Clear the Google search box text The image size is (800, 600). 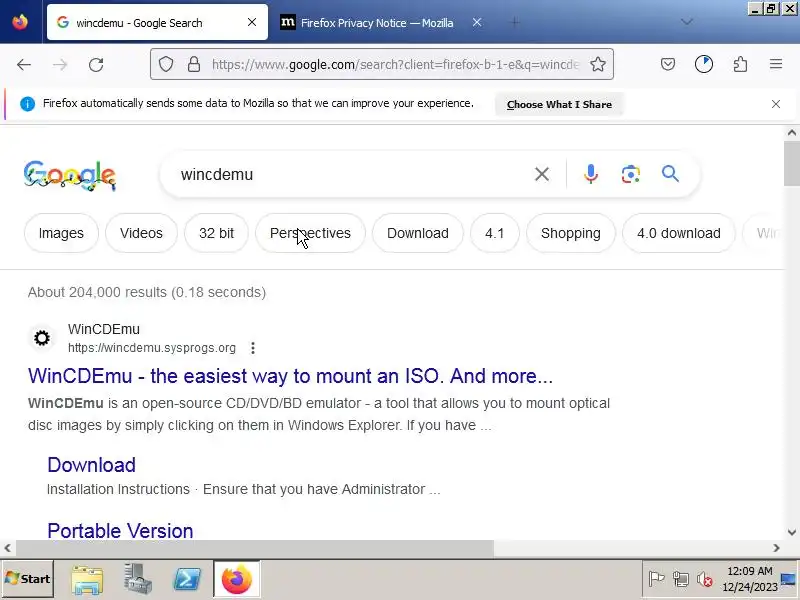pos(542,174)
